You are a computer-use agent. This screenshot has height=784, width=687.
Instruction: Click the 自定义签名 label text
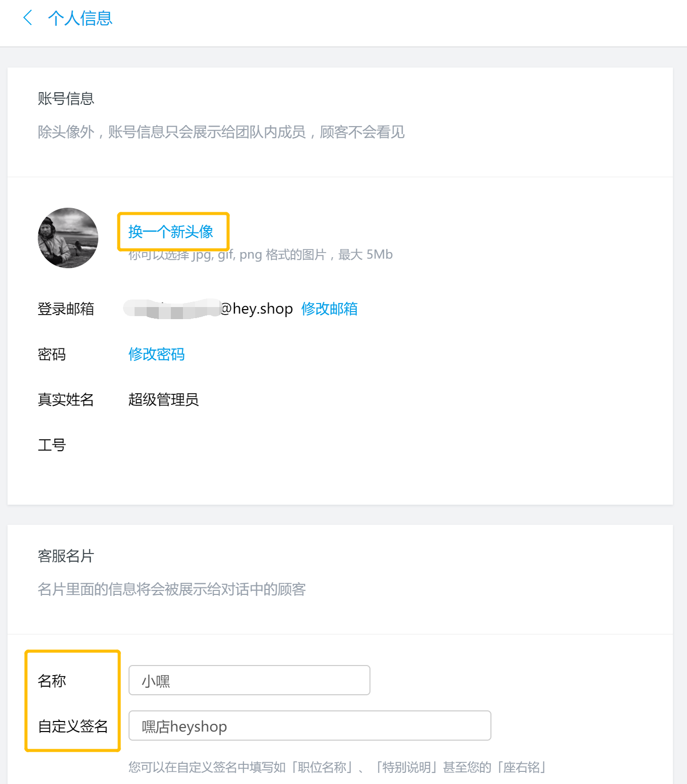[73, 726]
